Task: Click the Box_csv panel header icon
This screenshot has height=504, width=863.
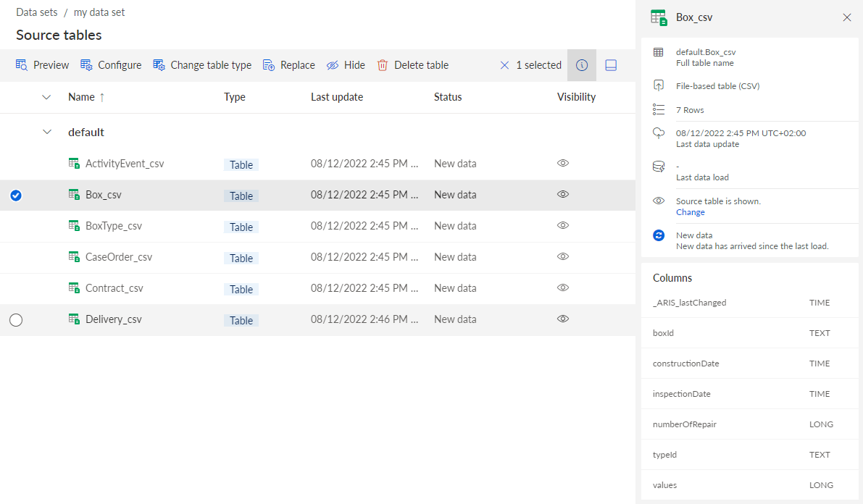Action: [x=659, y=17]
